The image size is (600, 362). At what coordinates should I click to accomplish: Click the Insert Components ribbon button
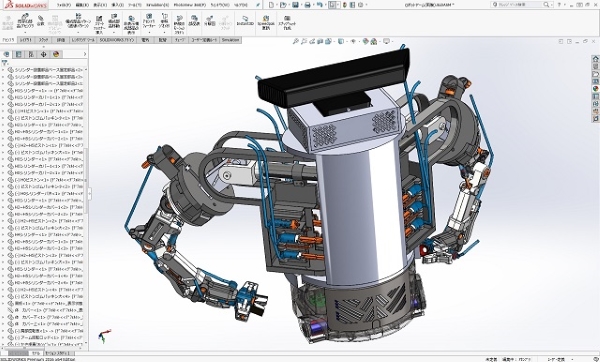tap(25, 21)
